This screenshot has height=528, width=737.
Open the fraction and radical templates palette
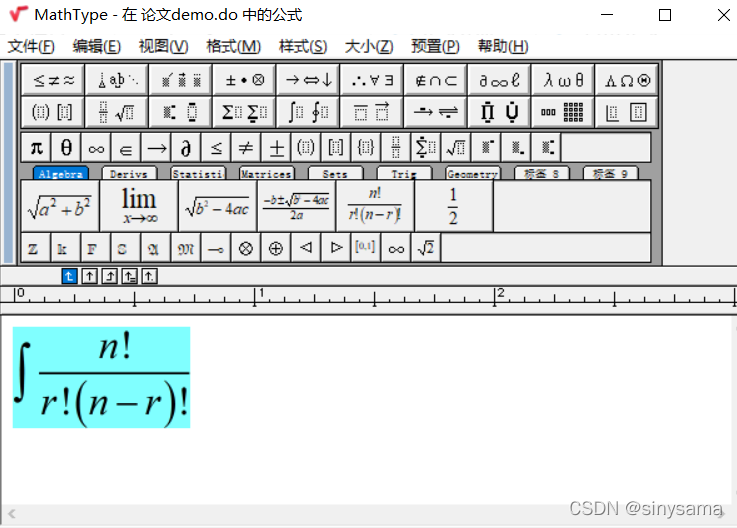click(117, 112)
